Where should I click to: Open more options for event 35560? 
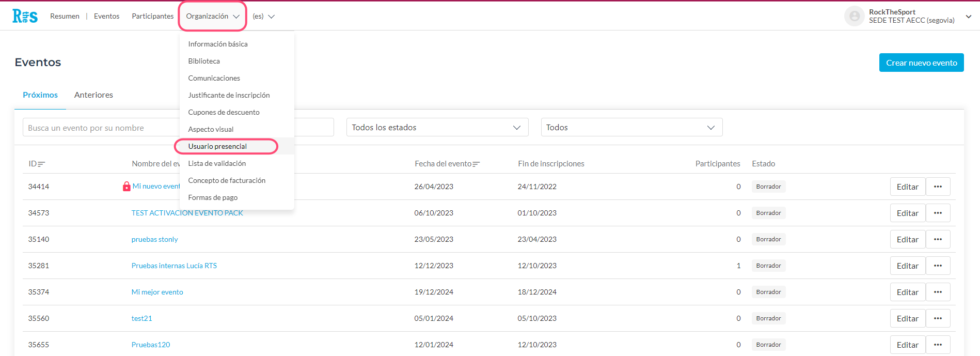coord(938,318)
